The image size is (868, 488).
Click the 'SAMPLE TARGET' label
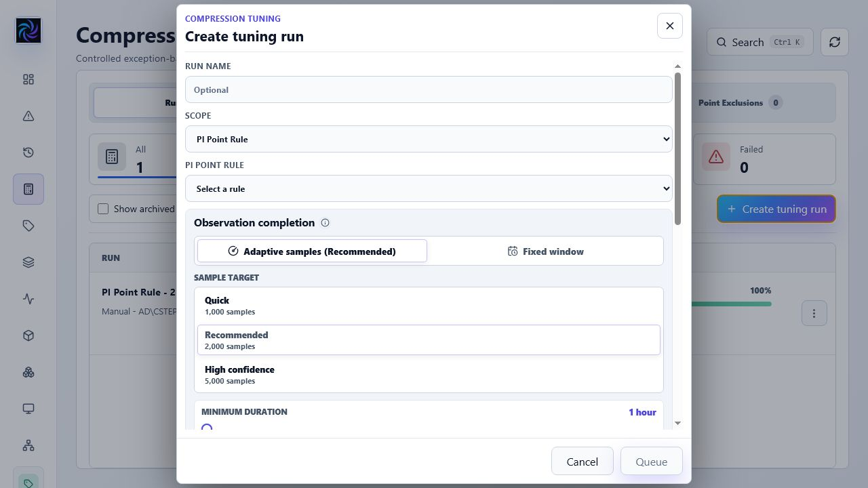click(x=226, y=277)
